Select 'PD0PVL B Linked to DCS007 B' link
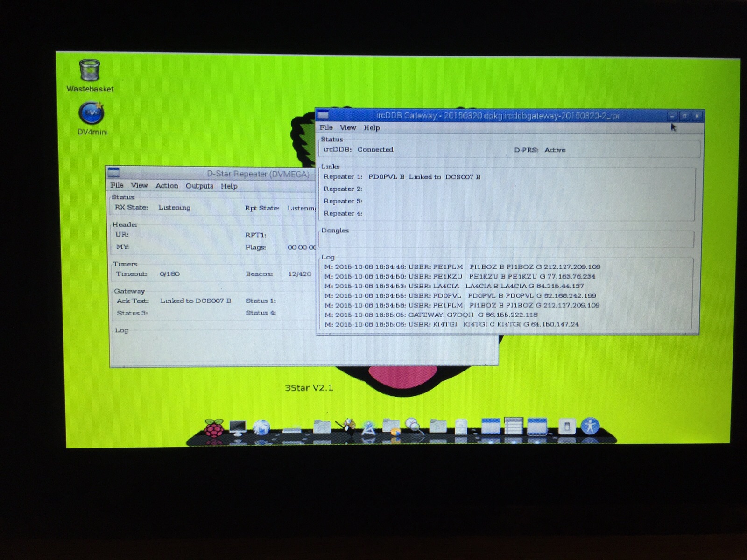747x560 pixels. [424, 177]
